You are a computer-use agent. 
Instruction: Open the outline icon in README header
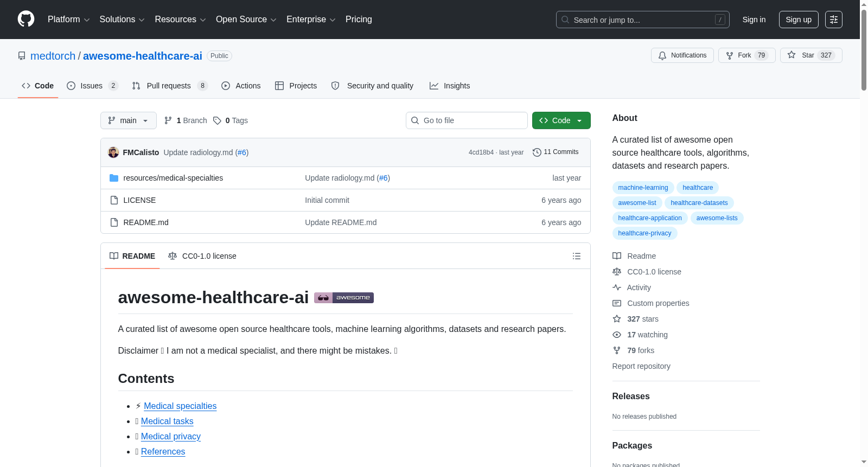coord(577,256)
